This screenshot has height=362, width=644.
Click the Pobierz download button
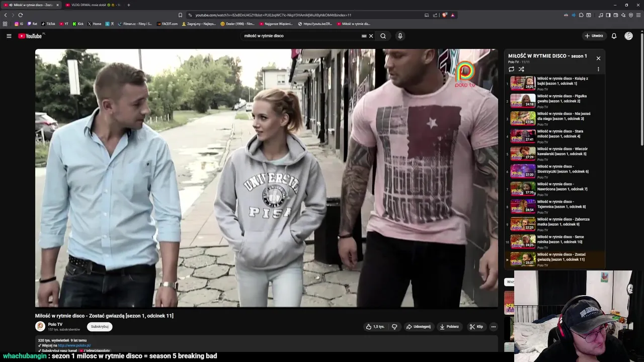(449, 326)
